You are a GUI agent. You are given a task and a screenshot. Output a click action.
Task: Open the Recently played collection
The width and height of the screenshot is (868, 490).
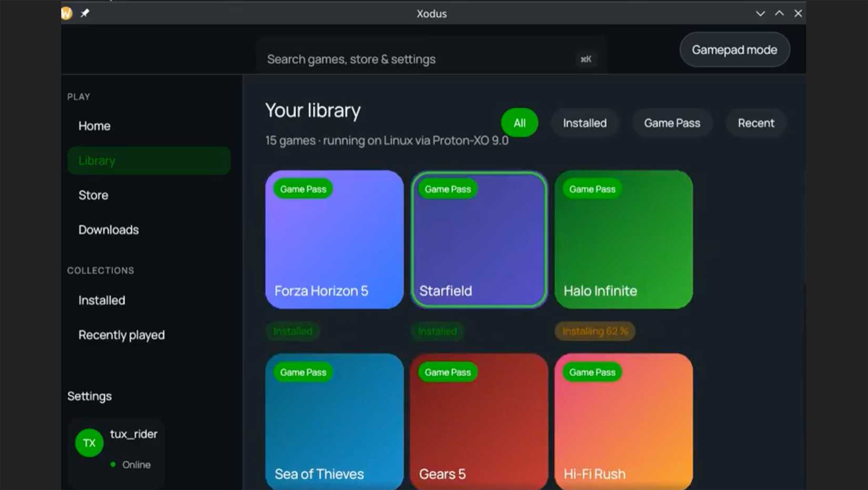[x=149, y=335]
